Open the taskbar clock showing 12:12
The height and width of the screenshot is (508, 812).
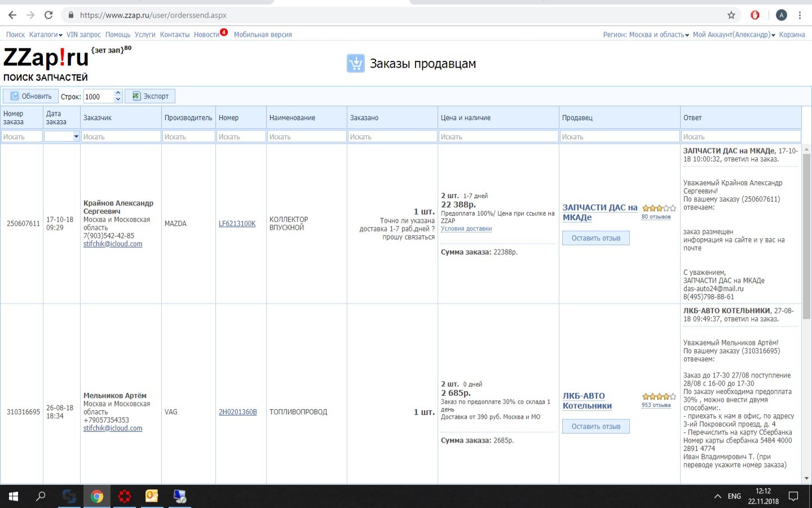tap(763, 496)
